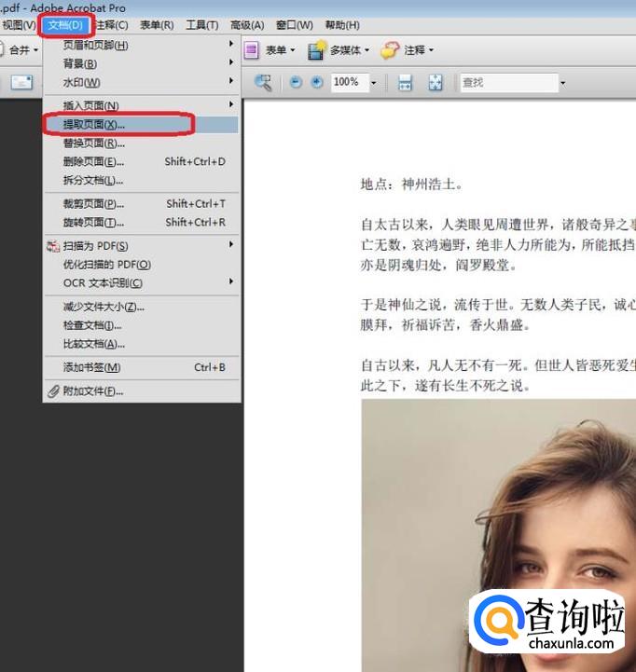Select 提取页面 from the document menu
This screenshot has width=636, height=672.
(x=93, y=124)
